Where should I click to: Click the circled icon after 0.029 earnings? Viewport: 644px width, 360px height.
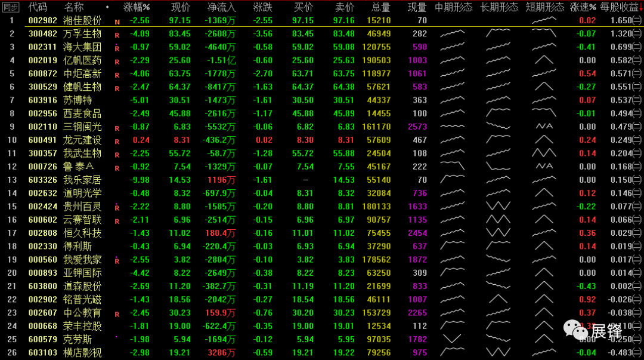pyautogui.click(x=637, y=233)
